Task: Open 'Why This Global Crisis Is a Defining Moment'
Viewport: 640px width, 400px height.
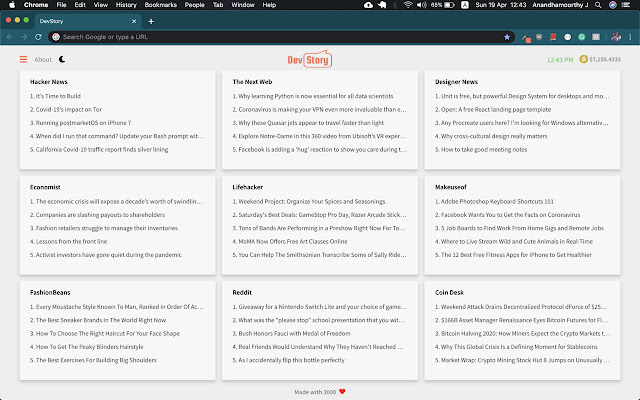Action: [516, 347]
